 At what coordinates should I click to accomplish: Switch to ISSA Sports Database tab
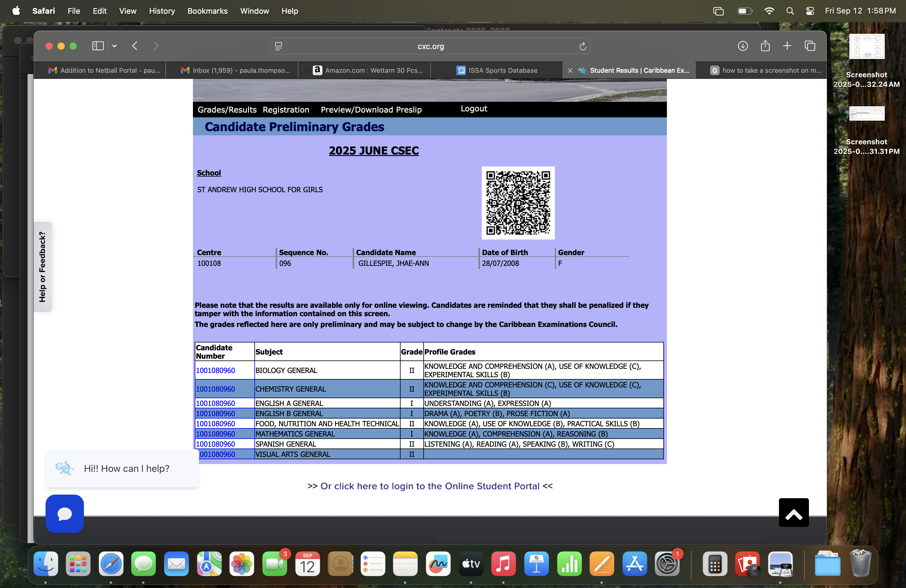pos(497,70)
